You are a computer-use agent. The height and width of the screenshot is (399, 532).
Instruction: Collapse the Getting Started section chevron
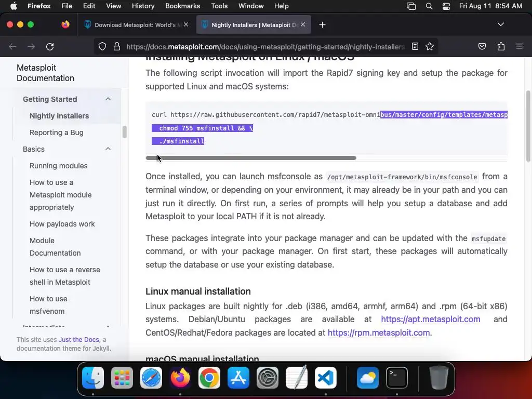[108, 99]
